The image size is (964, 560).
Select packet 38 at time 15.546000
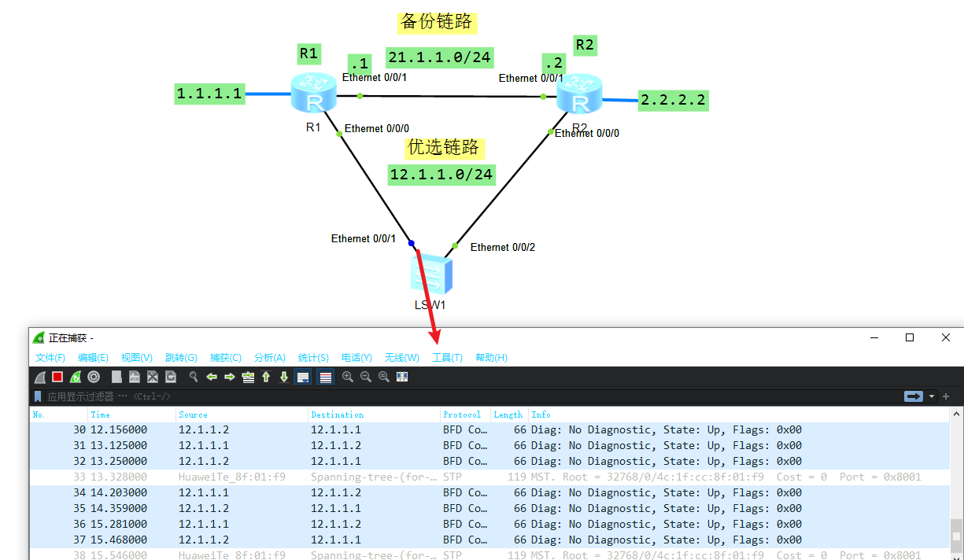[489, 554]
